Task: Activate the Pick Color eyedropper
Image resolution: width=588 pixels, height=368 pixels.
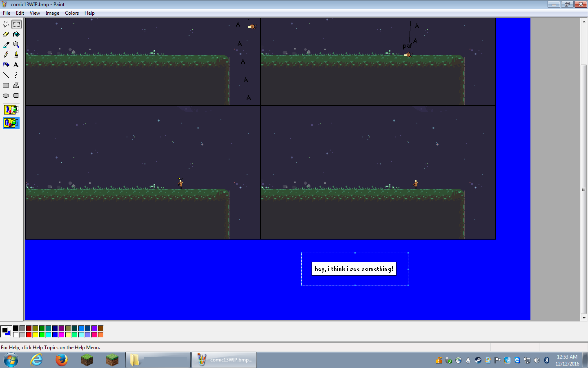Action: 6,45
